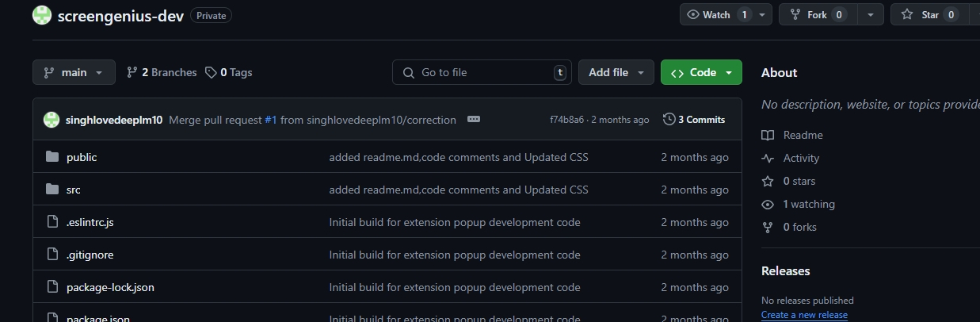980x322 pixels.
Task: Click the public folder icon
Action: pos(52,157)
